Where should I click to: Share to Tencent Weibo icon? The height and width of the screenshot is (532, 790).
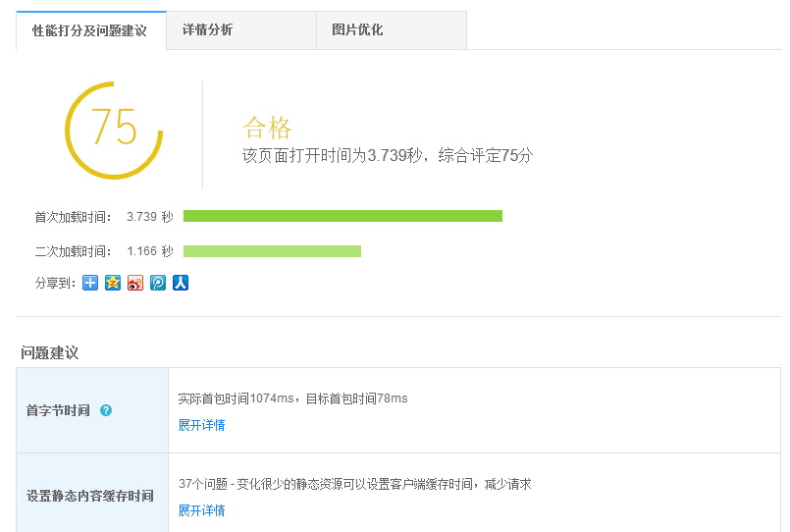(x=158, y=283)
